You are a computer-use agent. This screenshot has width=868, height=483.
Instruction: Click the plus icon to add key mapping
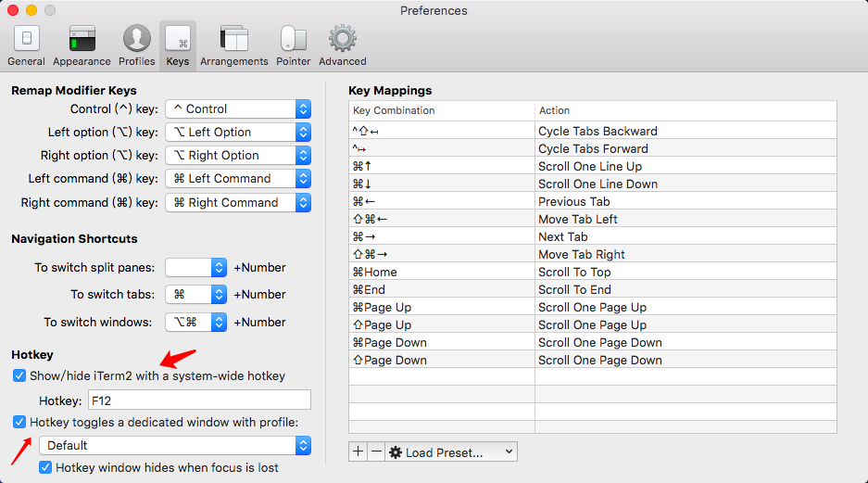[359, 452]
